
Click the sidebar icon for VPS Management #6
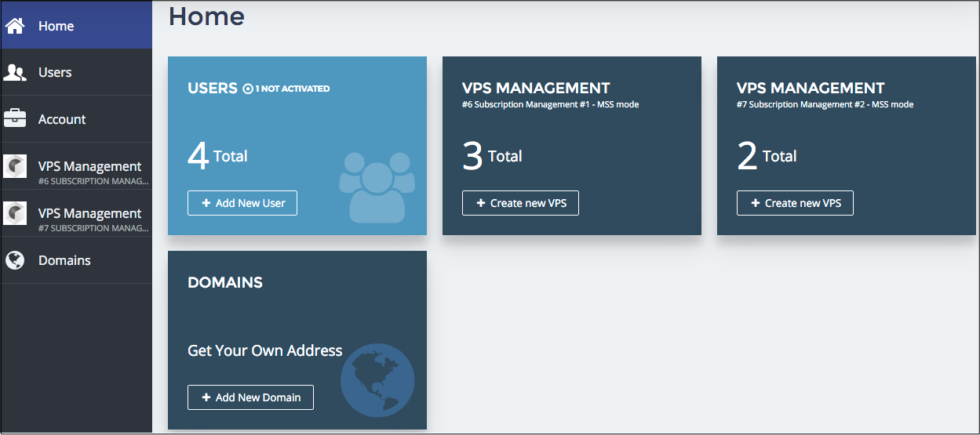15,167
